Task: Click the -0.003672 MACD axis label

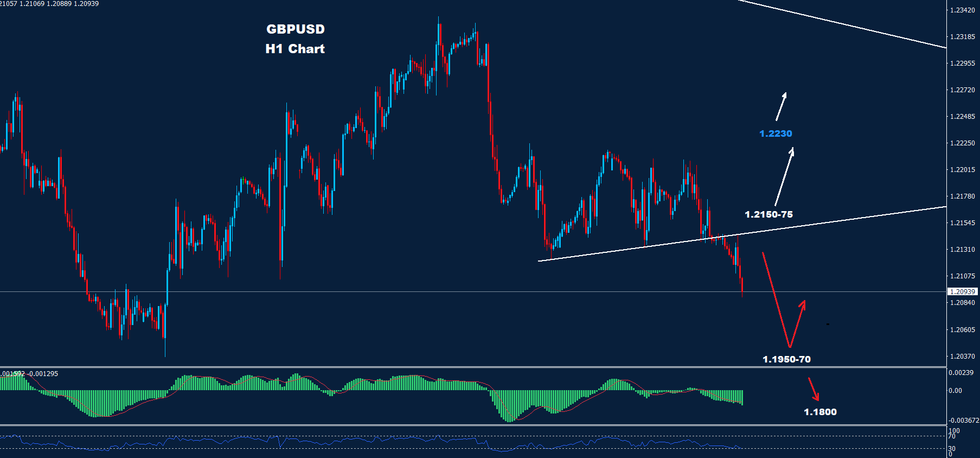Action: (x=964, y=421)
